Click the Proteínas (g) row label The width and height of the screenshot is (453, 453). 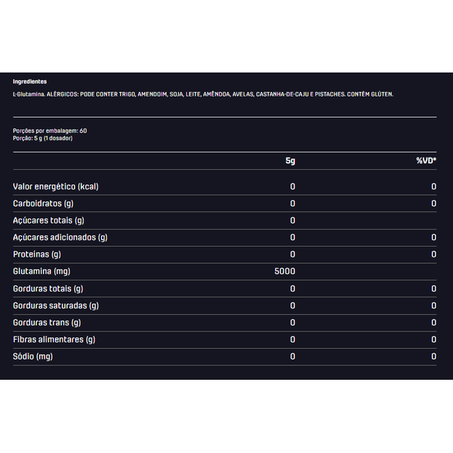tap(37, 255)
